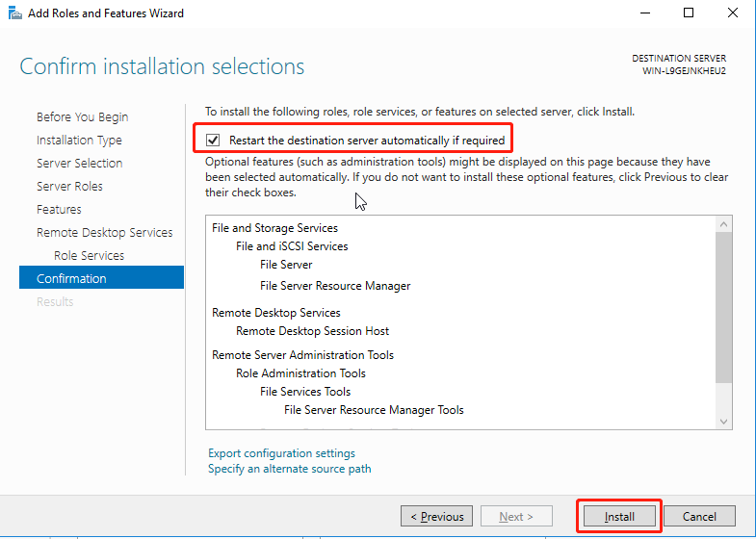Click the Cancel button
Screen dimensions: 756x539
699,517
